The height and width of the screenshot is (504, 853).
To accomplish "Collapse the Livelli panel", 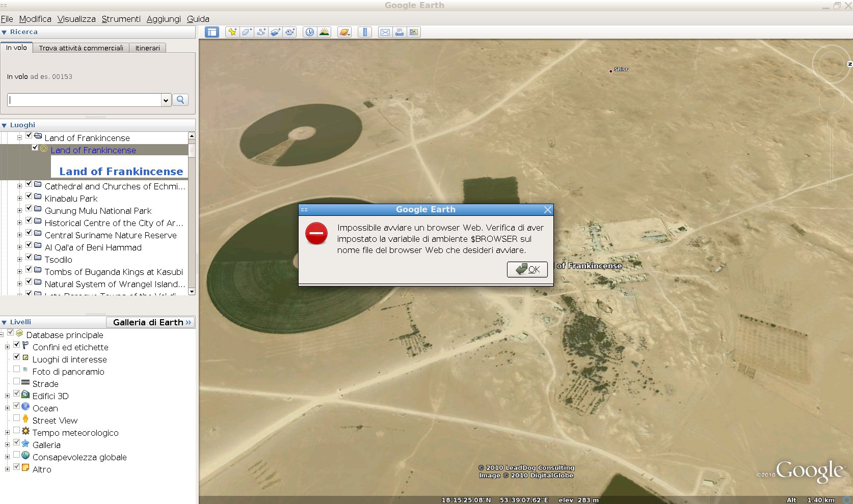I will coord(4,322).
